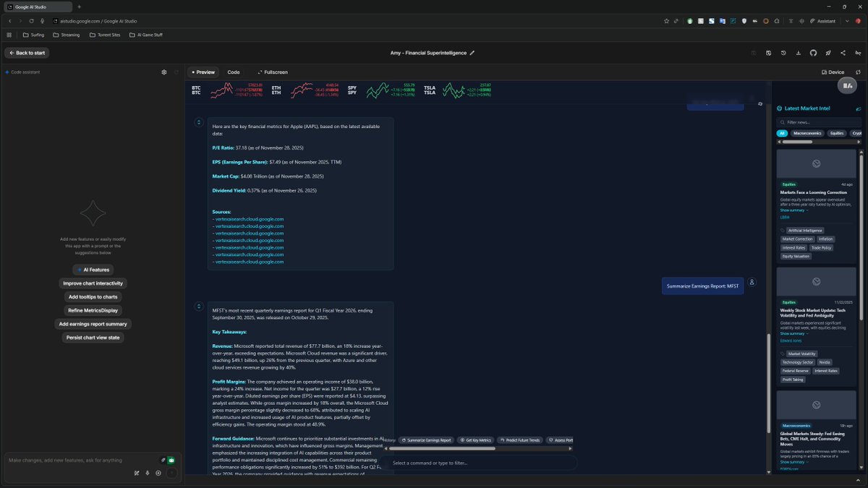Image resolution: width=868 pixels, height=488 pixels.
Task: Select the Macroeconomics filter chip
Action: click(x=807, y=133)
